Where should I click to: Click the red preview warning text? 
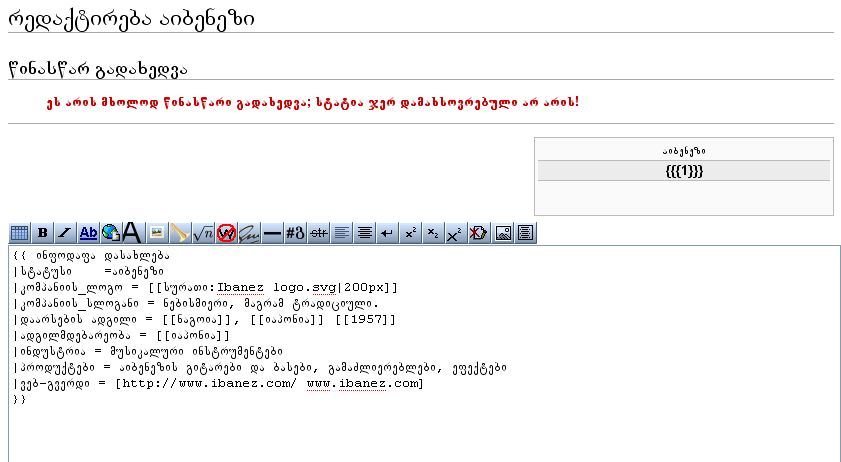(x=313, y=102)
